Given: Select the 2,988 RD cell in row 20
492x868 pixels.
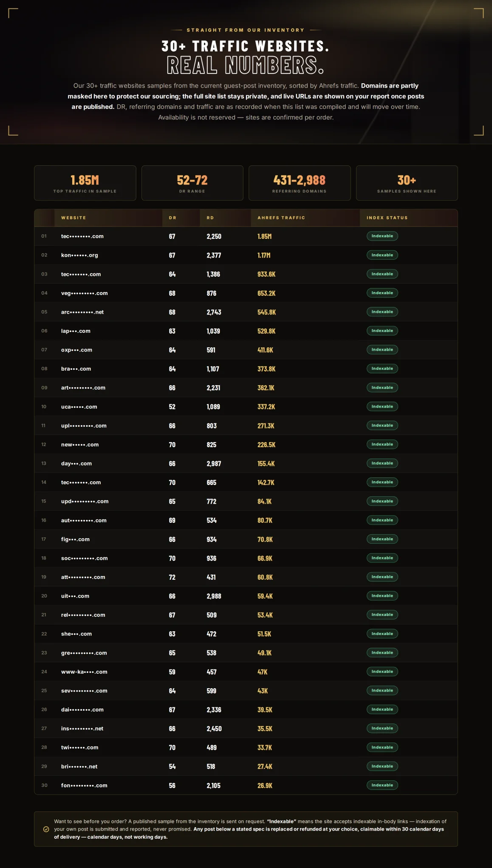Looking at the screenshot, I should pyautogui.click(x=214, y=596).
